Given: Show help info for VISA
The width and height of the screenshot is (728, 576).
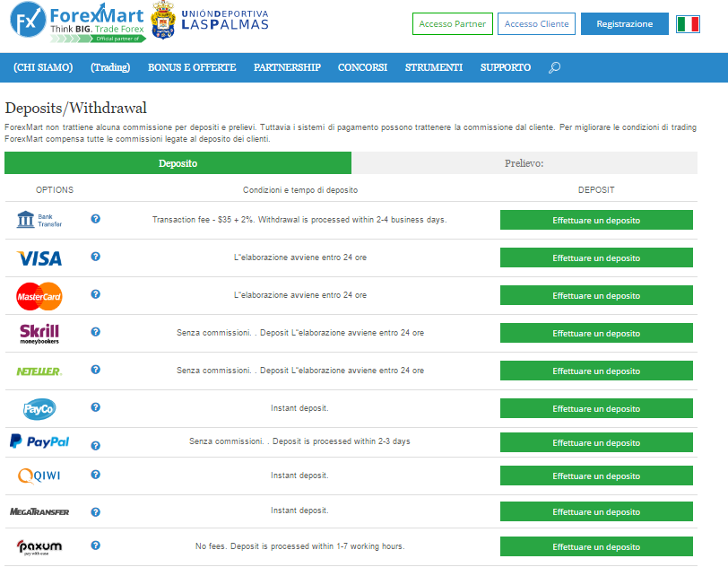Looking at the screenshot, I should pos(96,257).
